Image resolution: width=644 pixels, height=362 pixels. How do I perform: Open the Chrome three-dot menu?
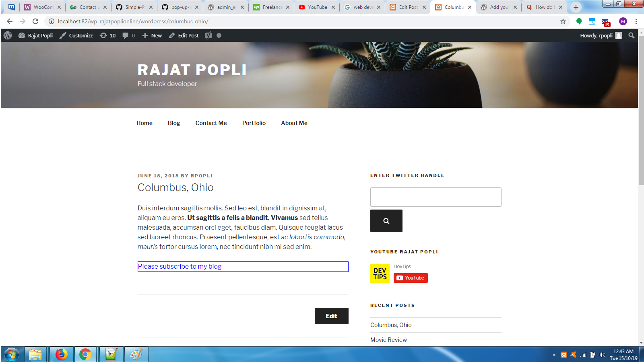click(x=636, y=21)
